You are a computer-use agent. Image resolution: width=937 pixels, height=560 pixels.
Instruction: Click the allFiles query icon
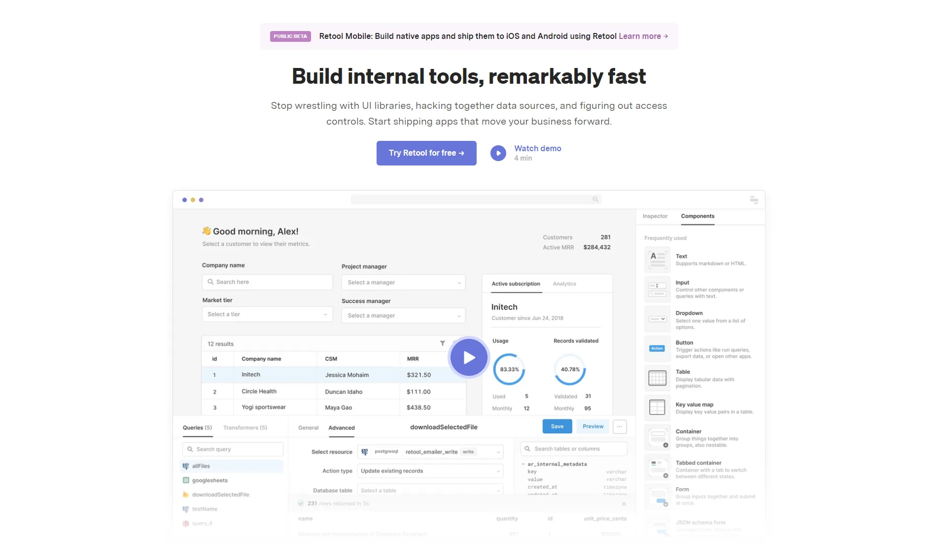click(x=186, y=466)
